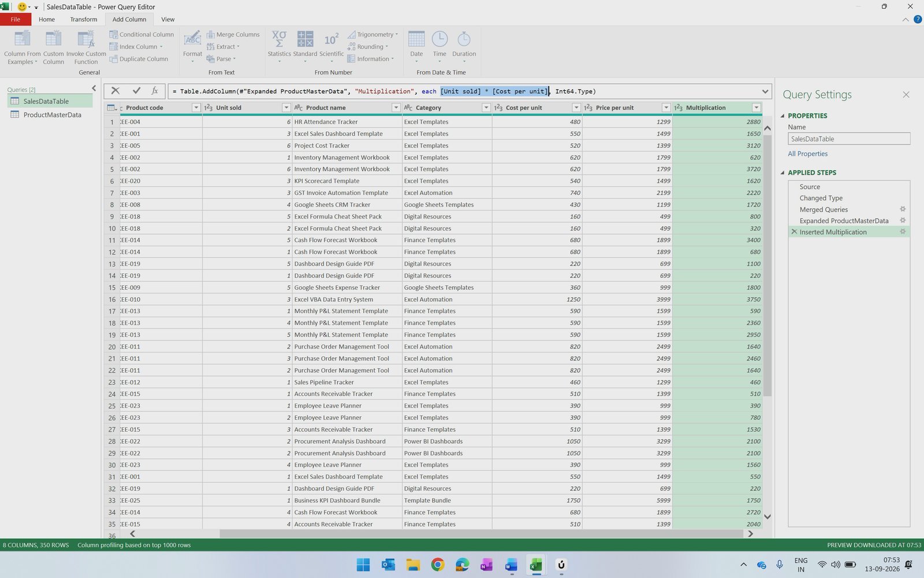The image size is (924, 578).
Task: Click the Statistics icon
Action: (x=279, y=39)
